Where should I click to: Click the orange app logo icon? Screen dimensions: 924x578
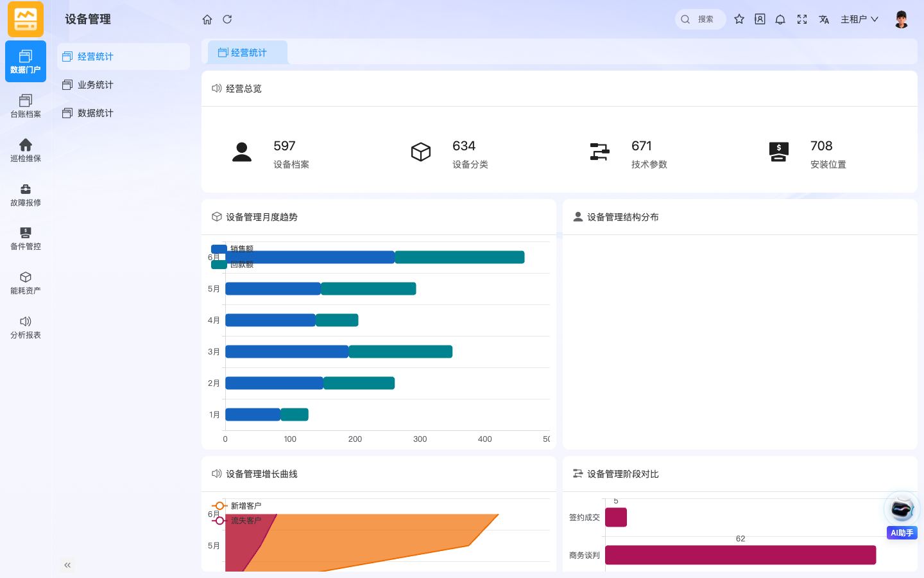click(x=26, y=19)
